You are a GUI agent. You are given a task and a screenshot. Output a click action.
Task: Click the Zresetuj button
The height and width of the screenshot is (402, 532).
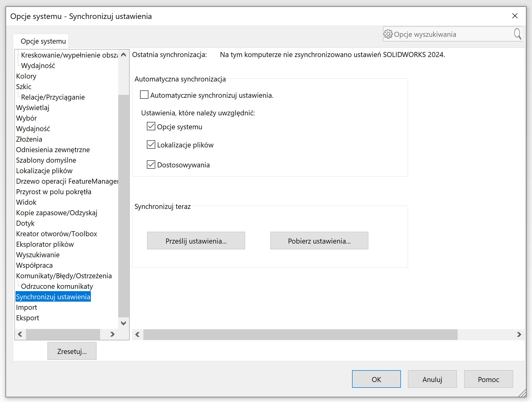click(x=72, y=351)
